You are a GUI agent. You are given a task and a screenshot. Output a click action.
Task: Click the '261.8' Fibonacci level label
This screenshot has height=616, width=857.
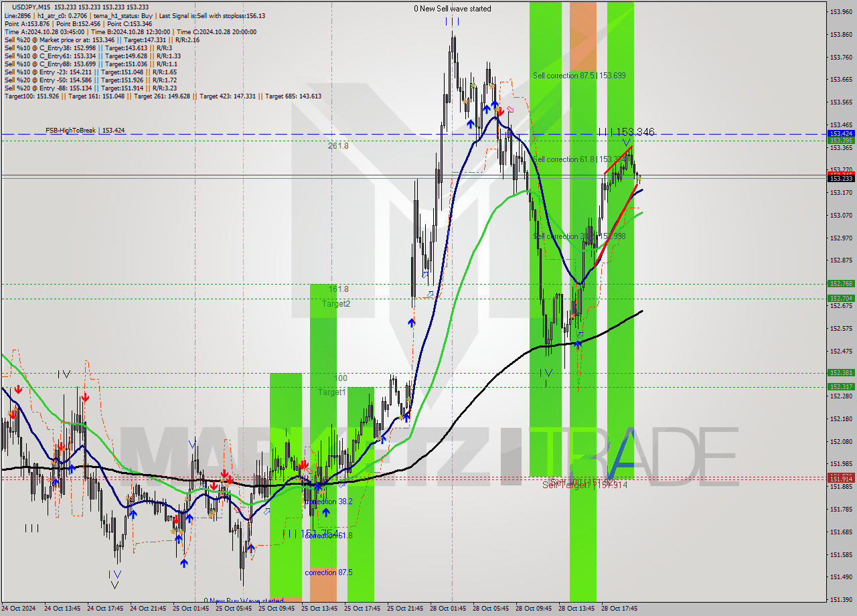338,145
